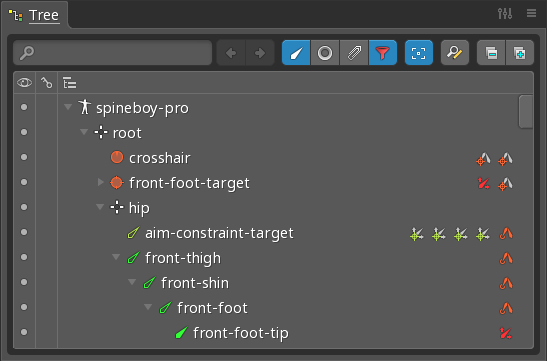Collapse the spineboy-pro skeleton node
The height and width of the screenshot is (361, 547).
pos(68,107)
